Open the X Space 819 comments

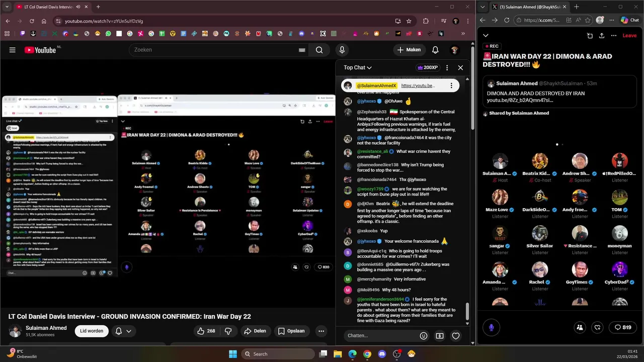point(622,327)
